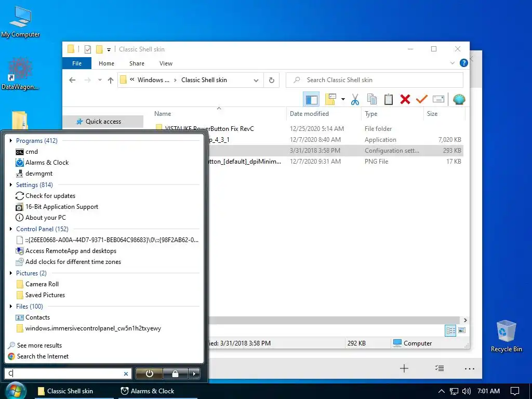Viewport: 532px width, 399px height.
Task: Sort files by Name column header
Action: click(x=219, y=114)
